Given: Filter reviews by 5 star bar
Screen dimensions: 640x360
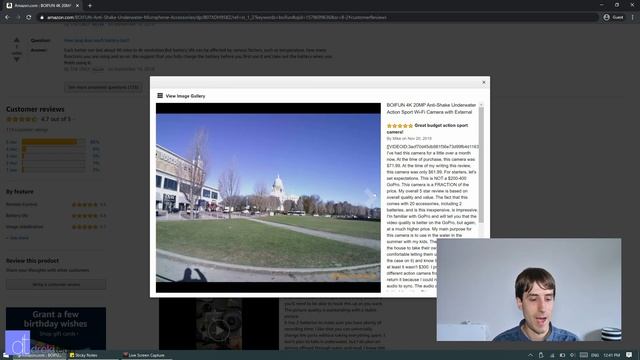Looking at the screenshot, I should click(x=53, y=142).
